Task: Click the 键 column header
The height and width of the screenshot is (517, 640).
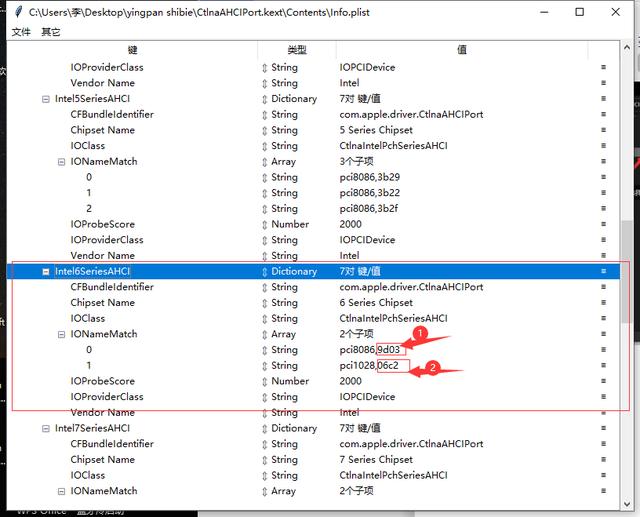Action: 132,50
